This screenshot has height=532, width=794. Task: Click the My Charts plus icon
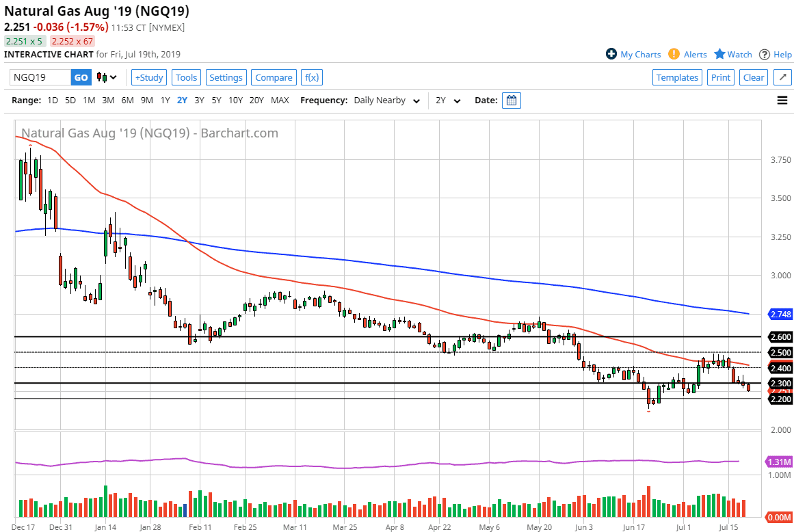click(611, 54)
